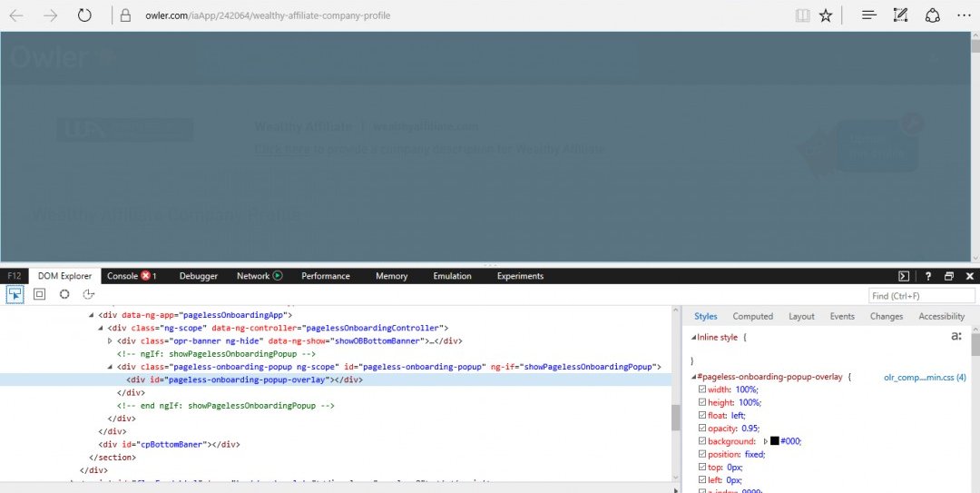Open the Experiments tab
This screenshot has height=493, width=980.
(520, 276)
